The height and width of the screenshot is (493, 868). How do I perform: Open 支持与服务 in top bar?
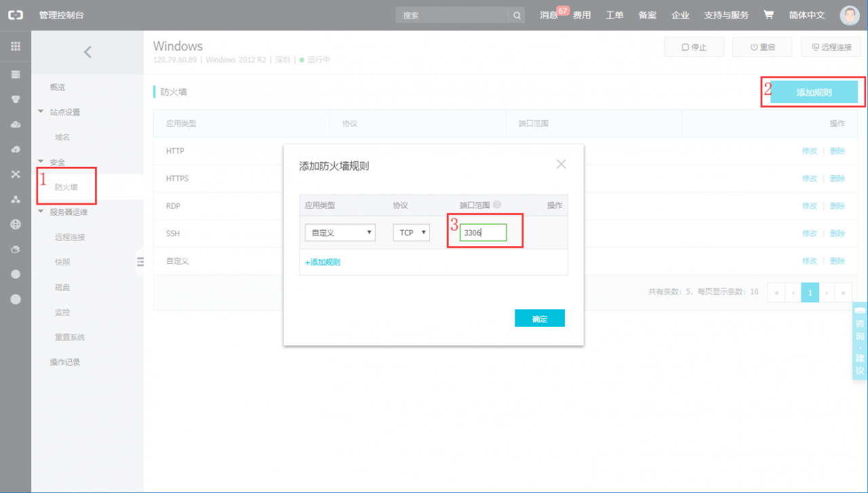click(x=726, y=15)
